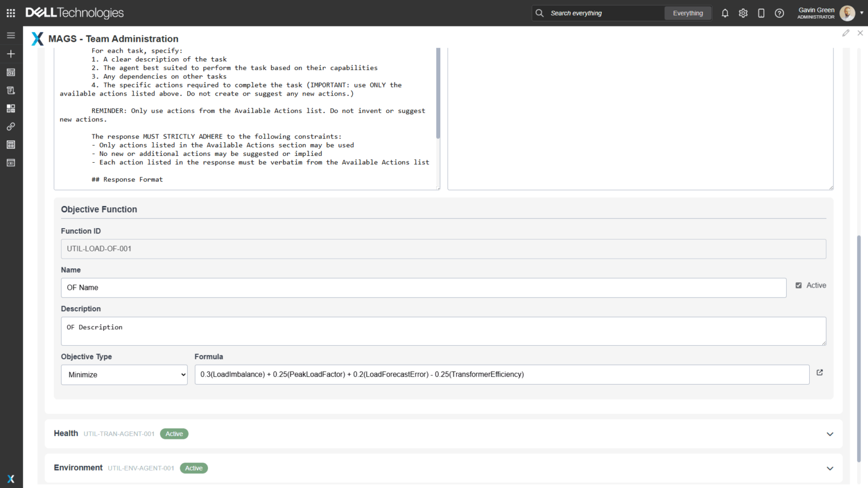
Task: Open the help question mark icon
Action: click(779, 13)
